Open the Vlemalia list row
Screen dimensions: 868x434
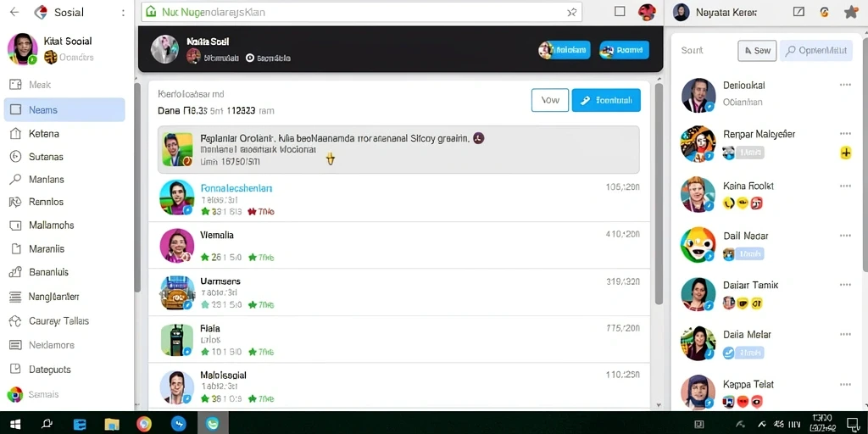(x=398, y=245)
